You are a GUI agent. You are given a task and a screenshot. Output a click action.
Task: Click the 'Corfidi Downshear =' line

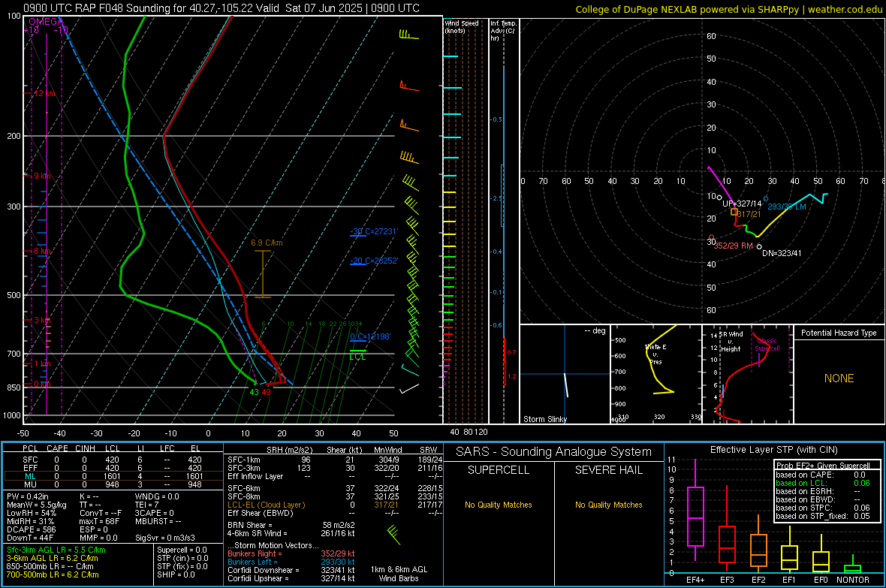point(291,570)
